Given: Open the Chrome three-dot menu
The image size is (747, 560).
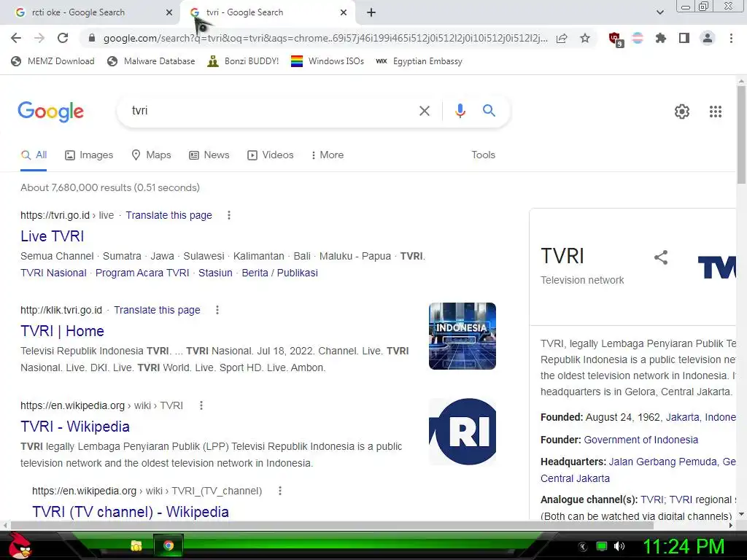Looking at the screenshot, I should (x=731, y=38).
